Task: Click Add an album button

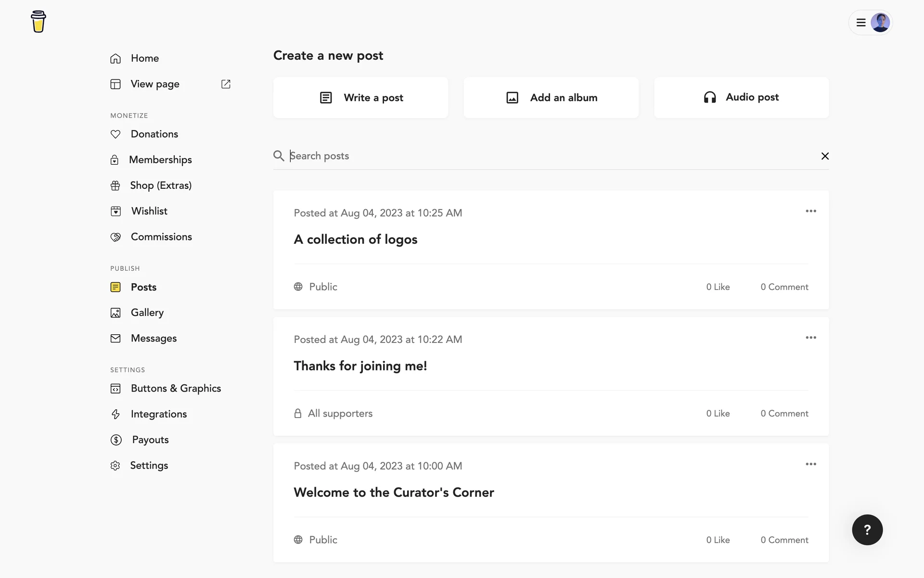Action: pyautogui.click(x=551, y=98)
